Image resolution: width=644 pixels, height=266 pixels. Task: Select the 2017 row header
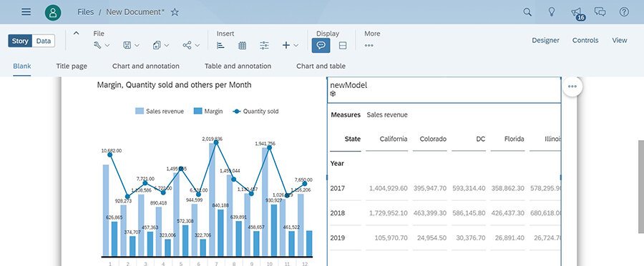pyautogui.click(x=338, y=189)
